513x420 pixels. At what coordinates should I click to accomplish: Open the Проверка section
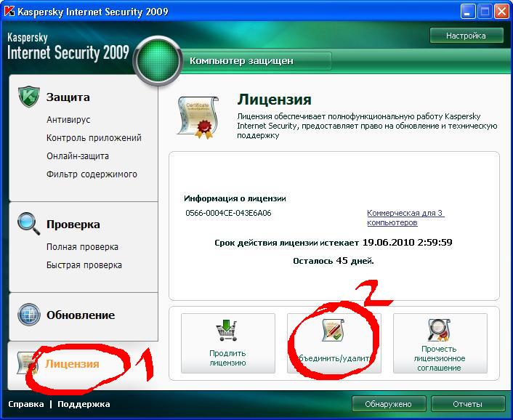pyautogui.click(x=73, y=225)
